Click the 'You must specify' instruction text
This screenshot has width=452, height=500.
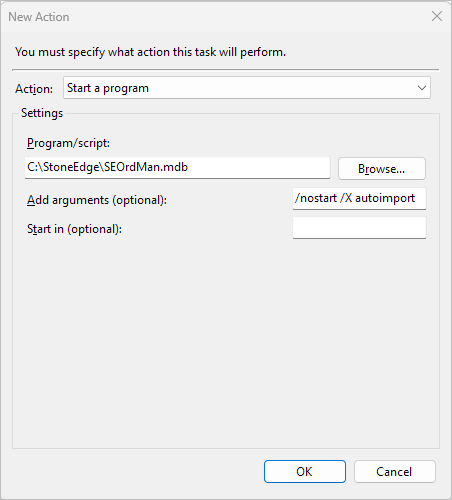(x=150, y=52)
